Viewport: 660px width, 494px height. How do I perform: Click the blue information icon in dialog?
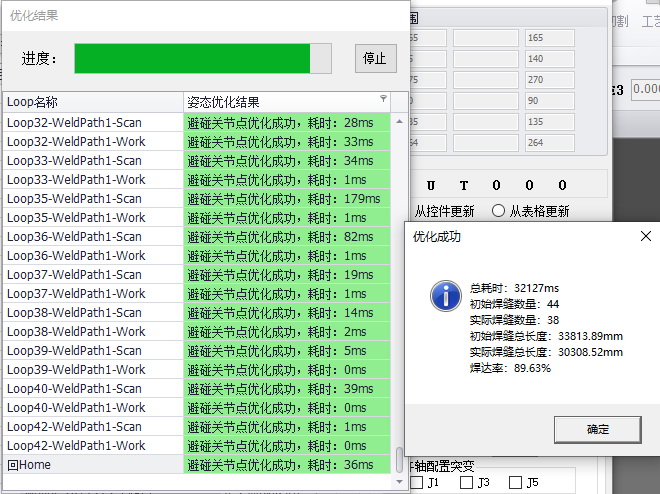coord(445,295)
